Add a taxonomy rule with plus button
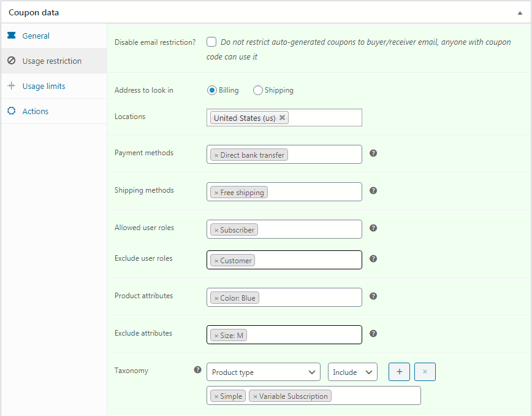This screenshot has width=532, height=416. [x=399, y=371]
